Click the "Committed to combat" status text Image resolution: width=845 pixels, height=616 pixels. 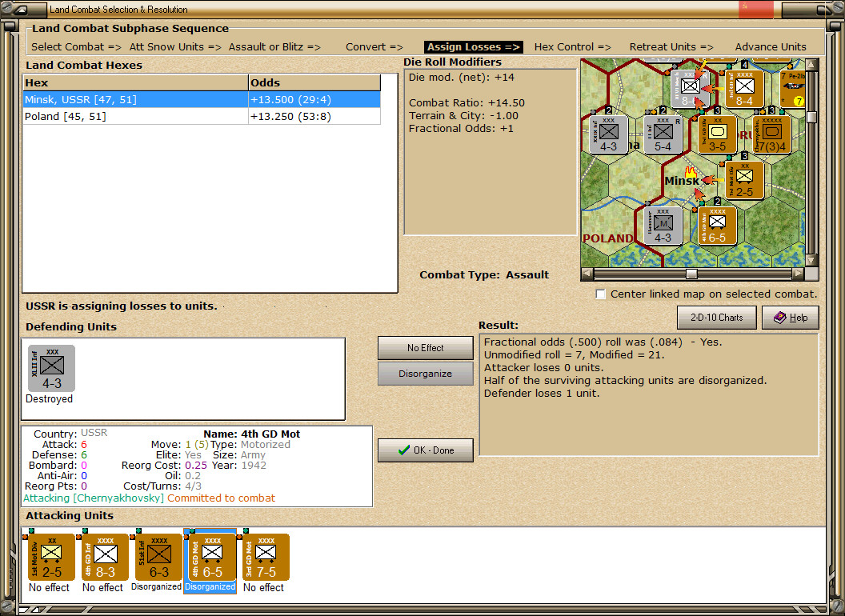[x=221, y=498]
